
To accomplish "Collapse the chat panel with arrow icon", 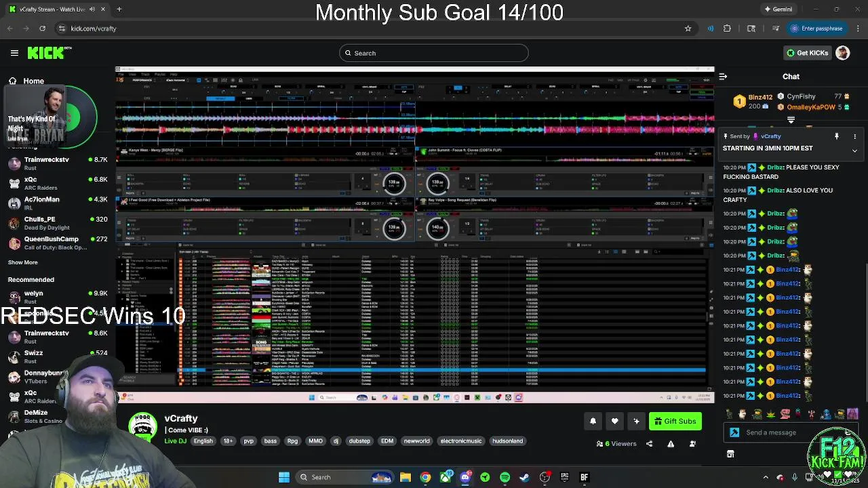I will pyautogui.click(x=723, y=77).
